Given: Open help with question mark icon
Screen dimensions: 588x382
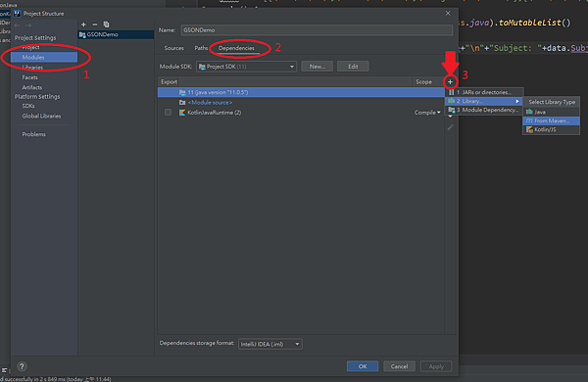Looking at the screenshot, I should pos(22,366).
